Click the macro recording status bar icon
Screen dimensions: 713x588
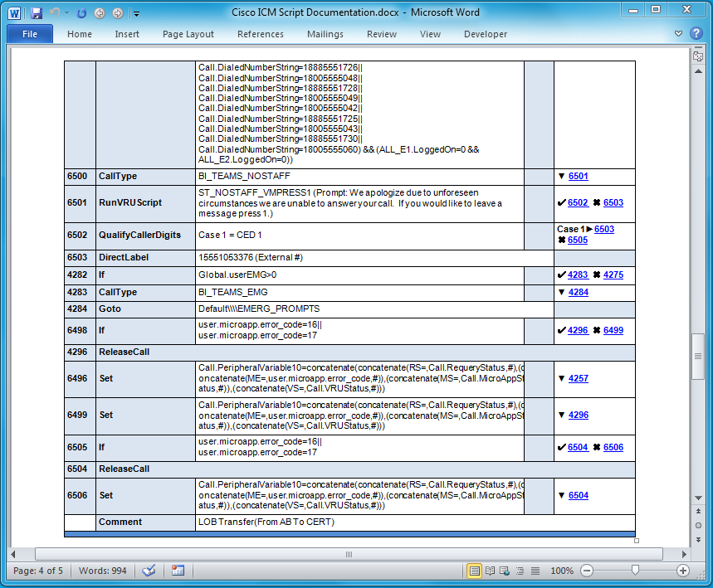pos(178,571)
